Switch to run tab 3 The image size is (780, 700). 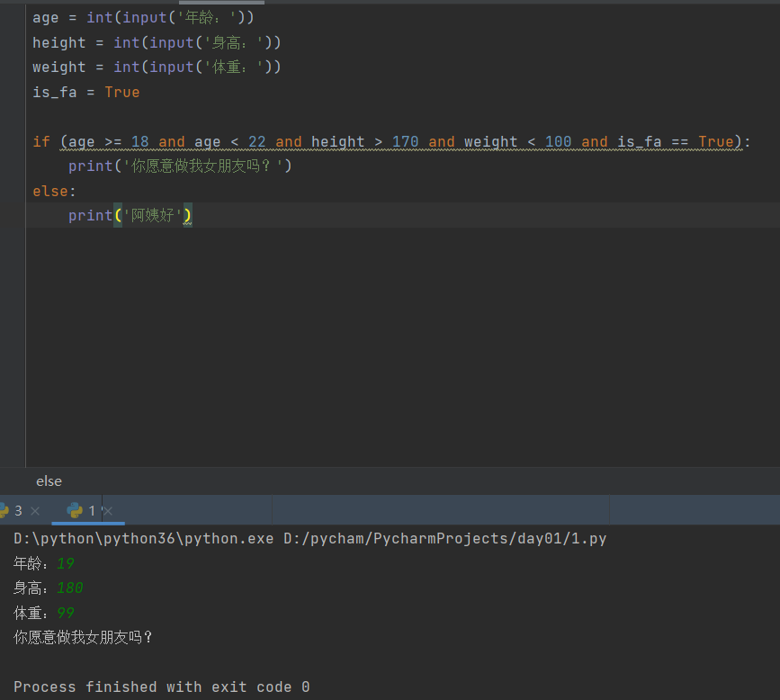tap(18, 510)
